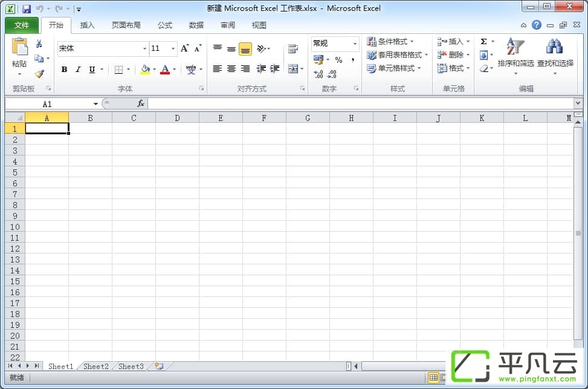Open the font name 宋体 dropdown
This screenshot has height=389, width=588.
click(144, 48)
